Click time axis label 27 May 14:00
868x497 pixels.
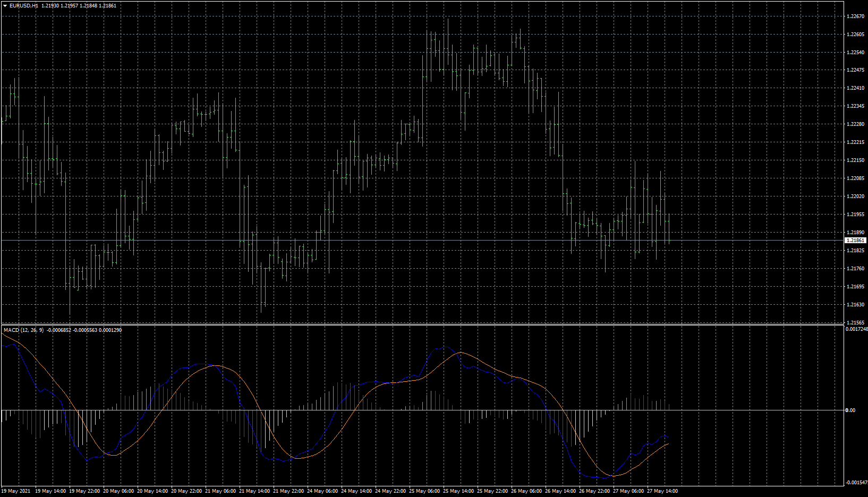[662, 491]
